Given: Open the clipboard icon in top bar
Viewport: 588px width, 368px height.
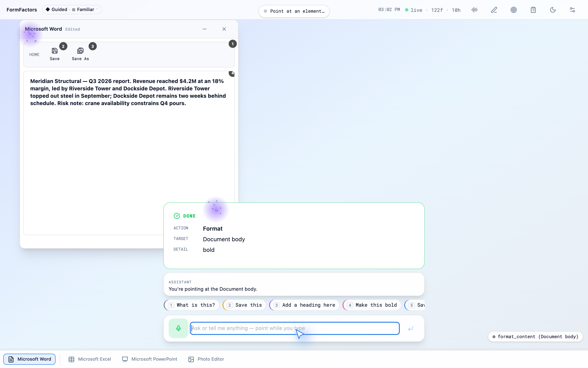Looking at the screenshot, I should tap(533, 10).
